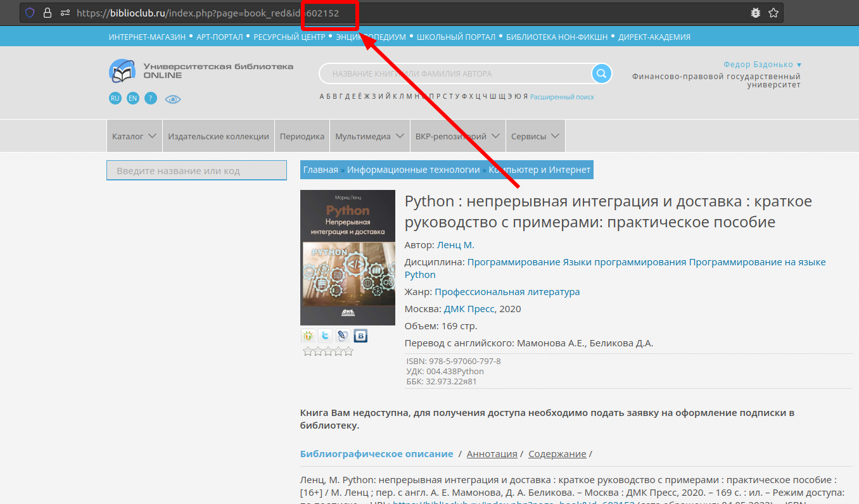
Task: Open discipline Программирование на языке Python
Action: (x=615, y=268)
